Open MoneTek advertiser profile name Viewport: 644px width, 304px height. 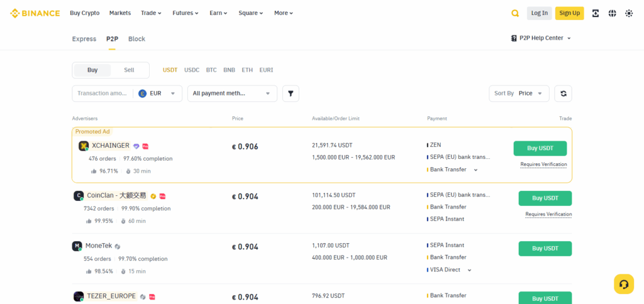(x=99, y=246)
